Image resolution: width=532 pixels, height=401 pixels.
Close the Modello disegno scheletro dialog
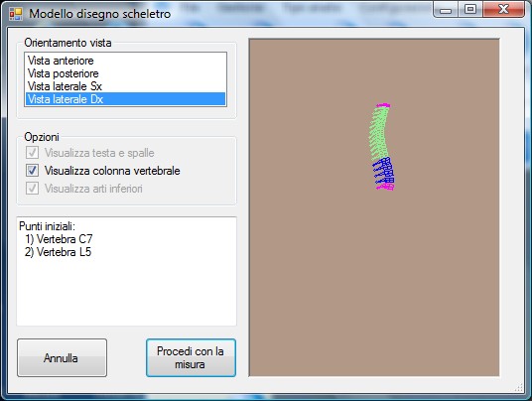click(504, 10)
